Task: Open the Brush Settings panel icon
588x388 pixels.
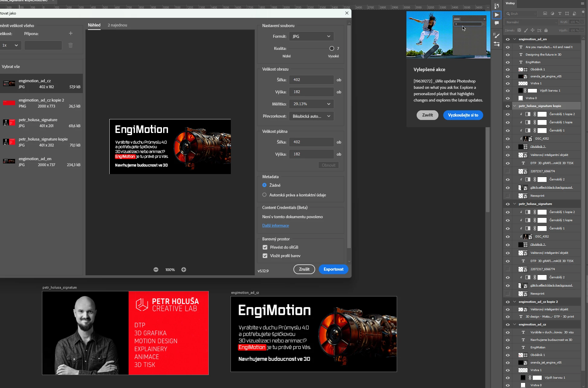Action: click(x=496, y=35)
